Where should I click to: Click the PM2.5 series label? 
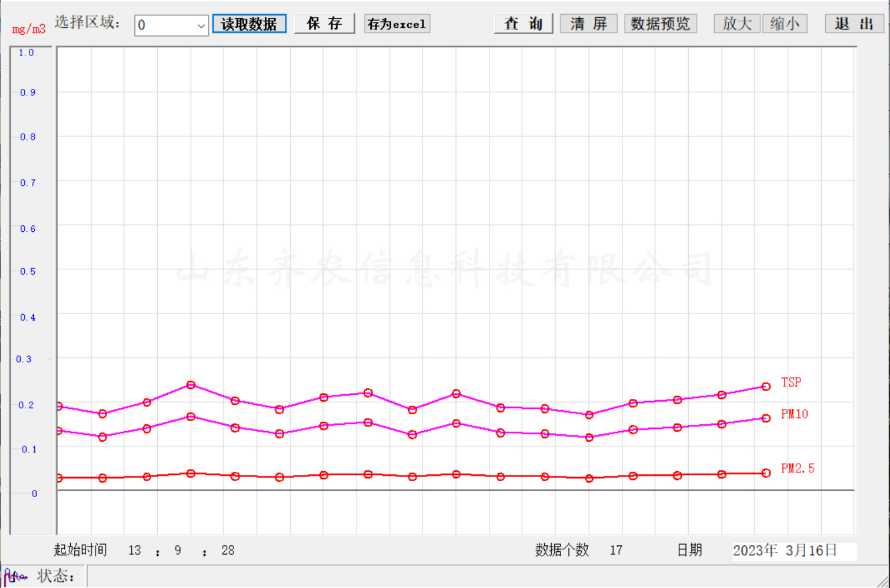[x=797, y=469]
